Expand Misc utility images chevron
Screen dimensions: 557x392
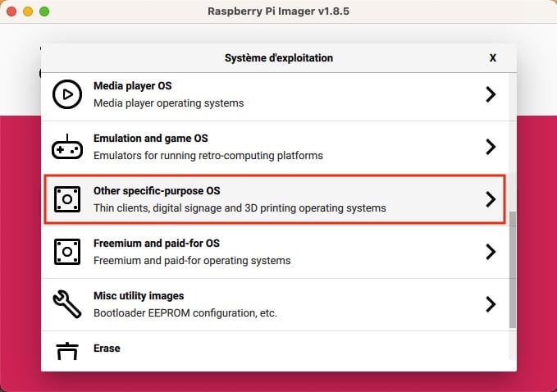[x=491, y=304]
